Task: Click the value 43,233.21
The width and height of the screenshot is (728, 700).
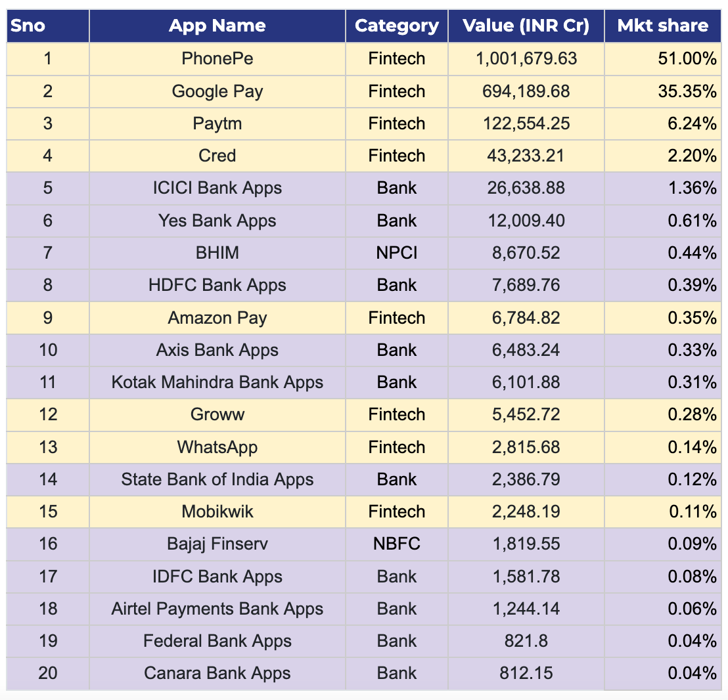Action: (x=526, y=156)
